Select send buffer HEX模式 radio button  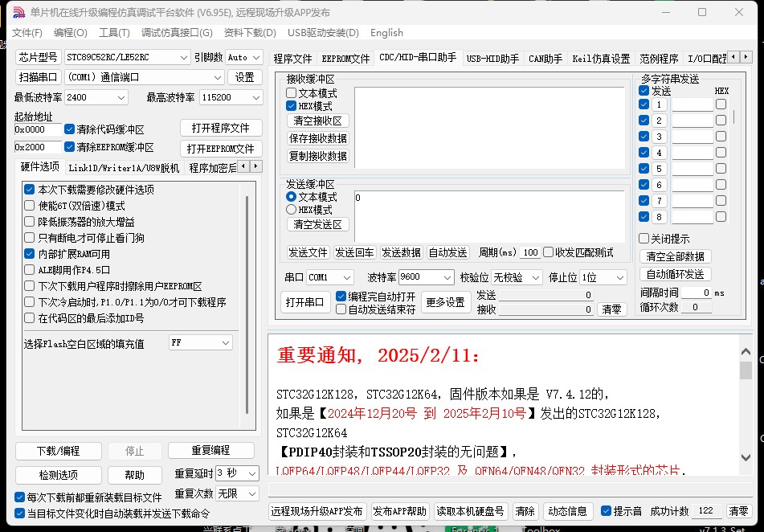click(292, 210)
